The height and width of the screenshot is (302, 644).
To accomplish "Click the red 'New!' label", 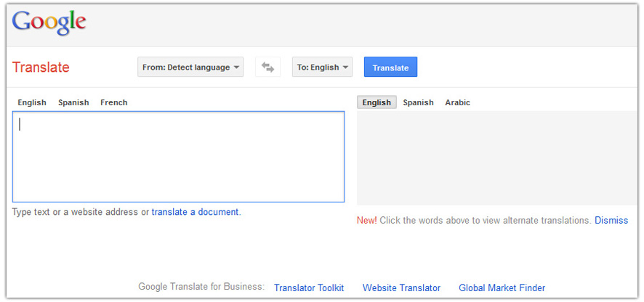I will point(366,221).
